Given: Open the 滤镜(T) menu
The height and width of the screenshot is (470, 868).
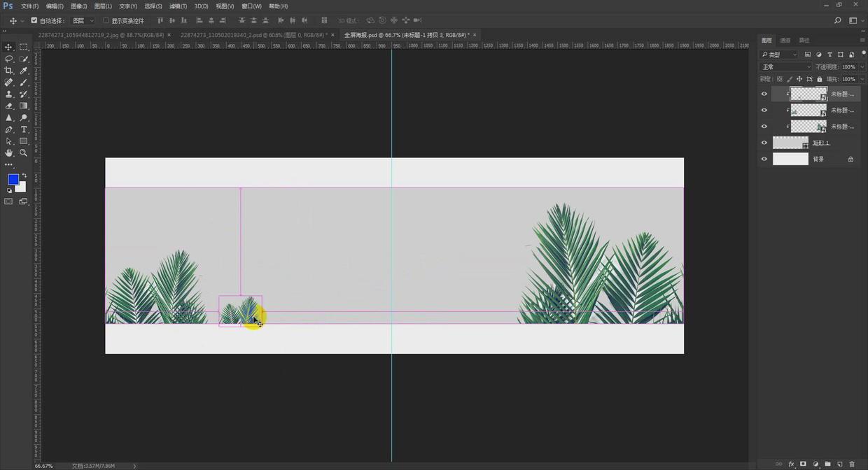Looking at the screenshot, I should pyautogui.click(x=178, y=6).
